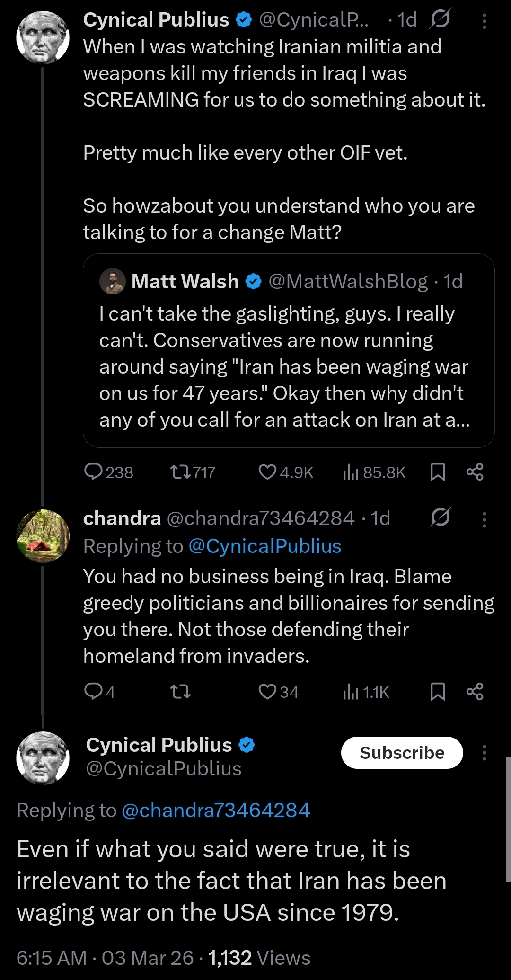Share Cynical Publius's top tweet
Screen dimensions: 511x980
(x=475, y=472)
